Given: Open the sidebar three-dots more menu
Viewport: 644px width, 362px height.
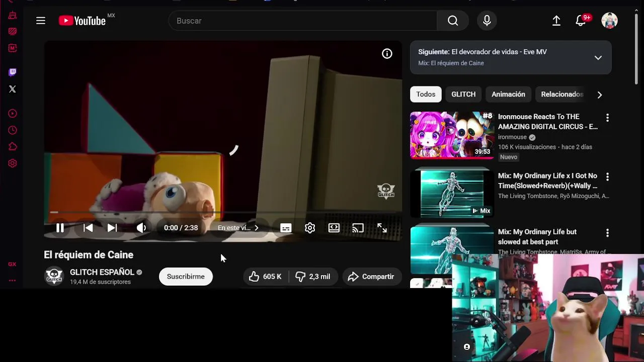Looking at the screenshot, I should [x=12, y=281].
